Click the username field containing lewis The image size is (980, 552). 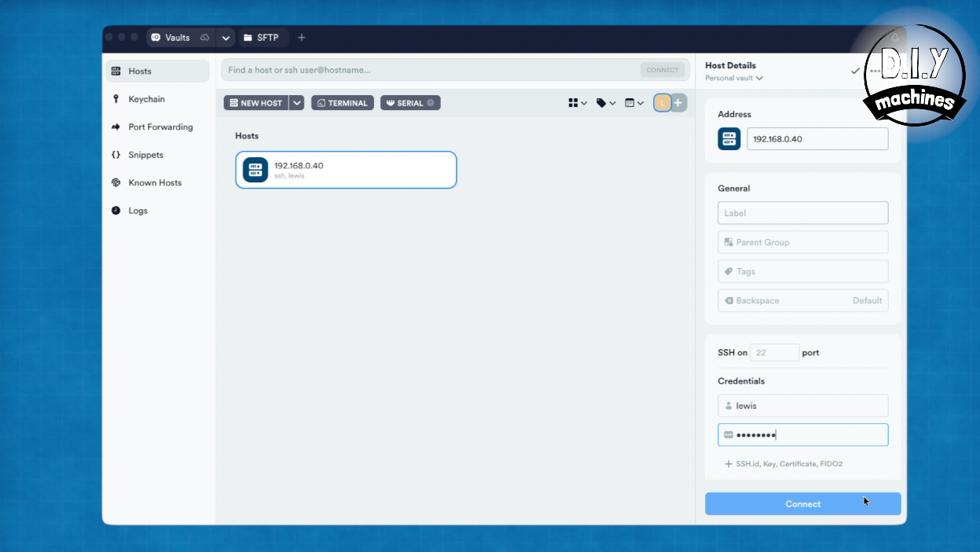[803, 406]
